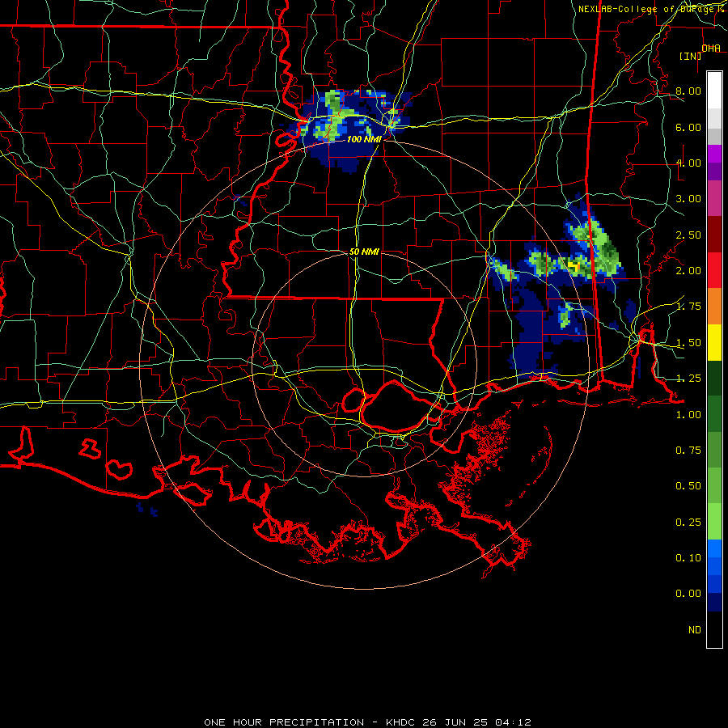728x728 pixels.
Task: Click the "OHA" product label
Action: click(711, 49)
